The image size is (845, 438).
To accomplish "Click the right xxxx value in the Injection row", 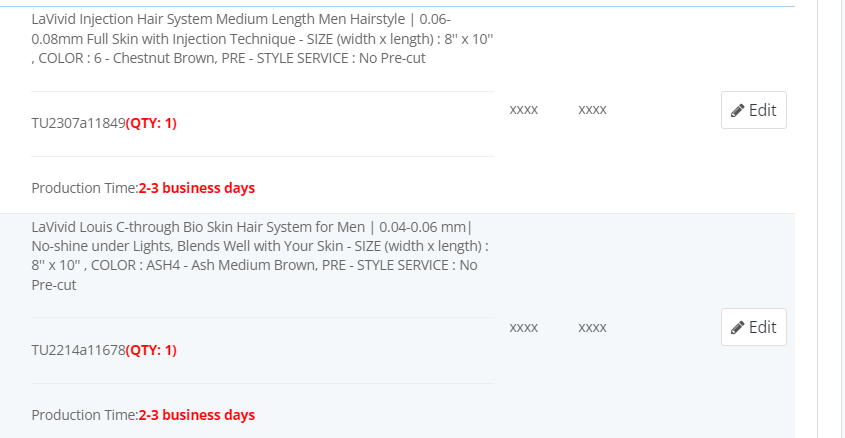I will click(x=592, y=109).
